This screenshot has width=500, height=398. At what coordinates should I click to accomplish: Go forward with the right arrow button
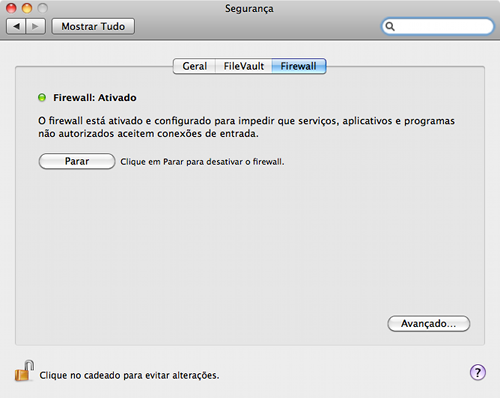coord(35,26)
